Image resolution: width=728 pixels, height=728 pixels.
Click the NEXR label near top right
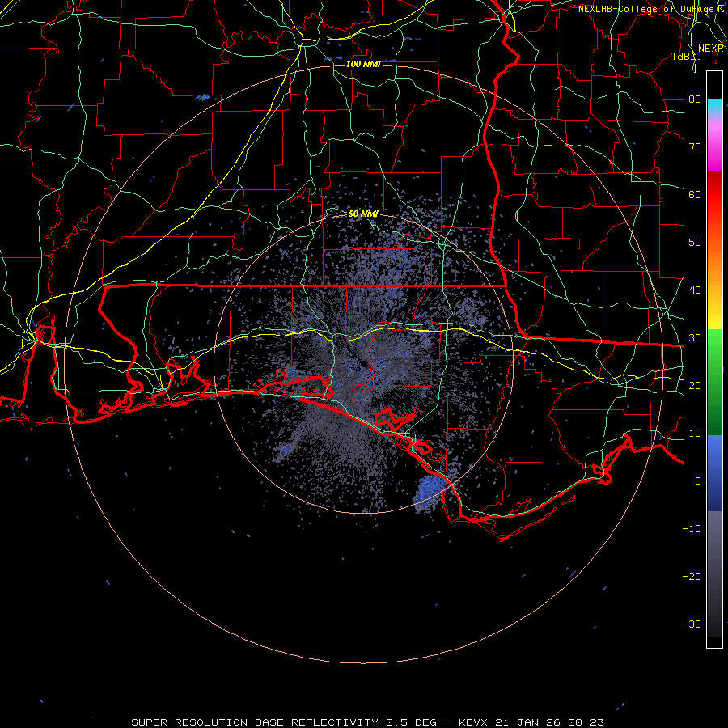(711, 49)
